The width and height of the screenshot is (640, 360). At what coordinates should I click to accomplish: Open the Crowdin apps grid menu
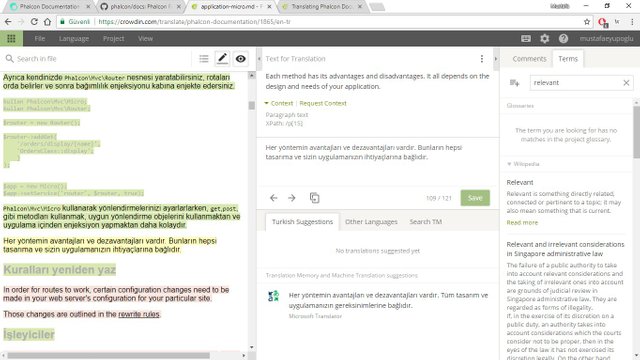click(x=11, y=38)
